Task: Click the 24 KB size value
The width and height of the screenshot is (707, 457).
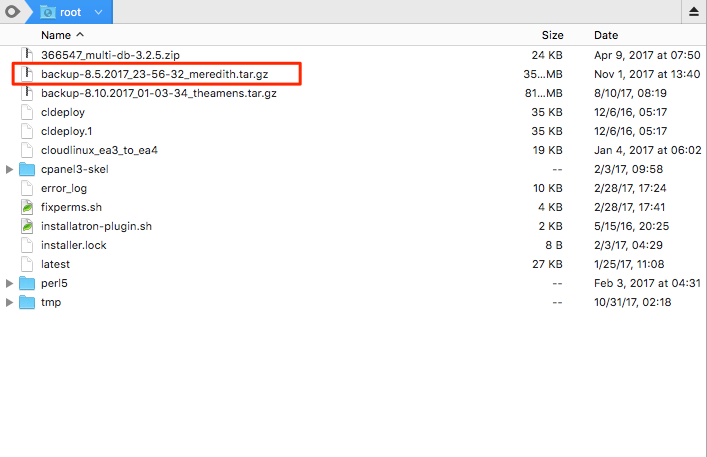Action: coord(547,55)
